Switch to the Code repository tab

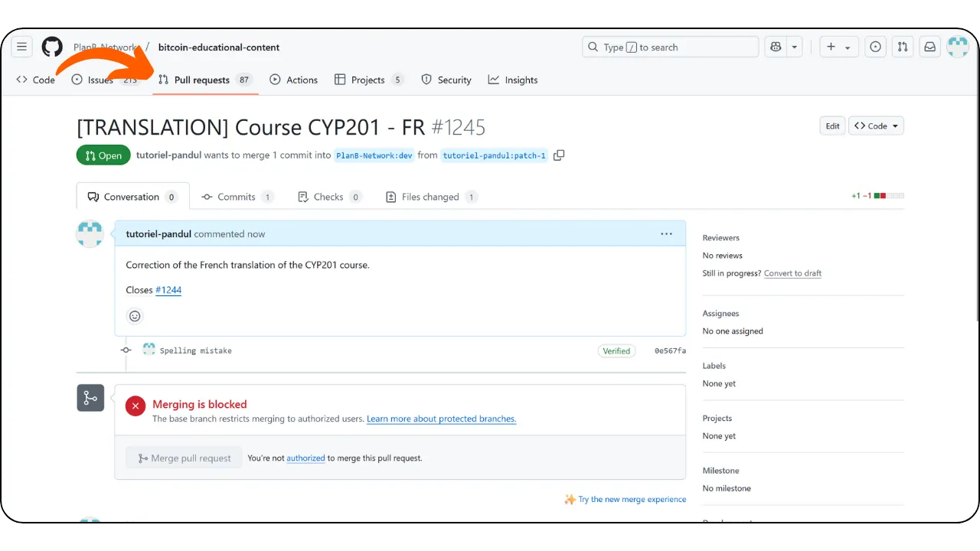[36, 80]
